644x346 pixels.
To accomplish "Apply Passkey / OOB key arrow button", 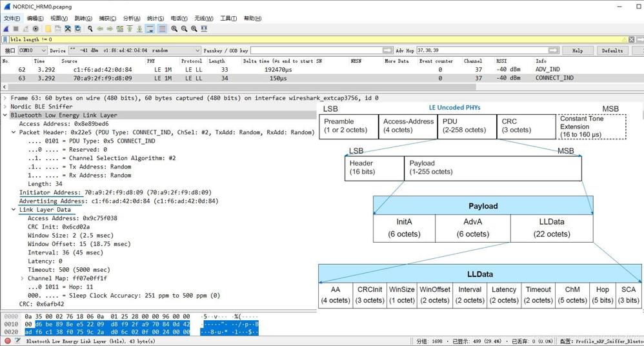I will [387, 50].
